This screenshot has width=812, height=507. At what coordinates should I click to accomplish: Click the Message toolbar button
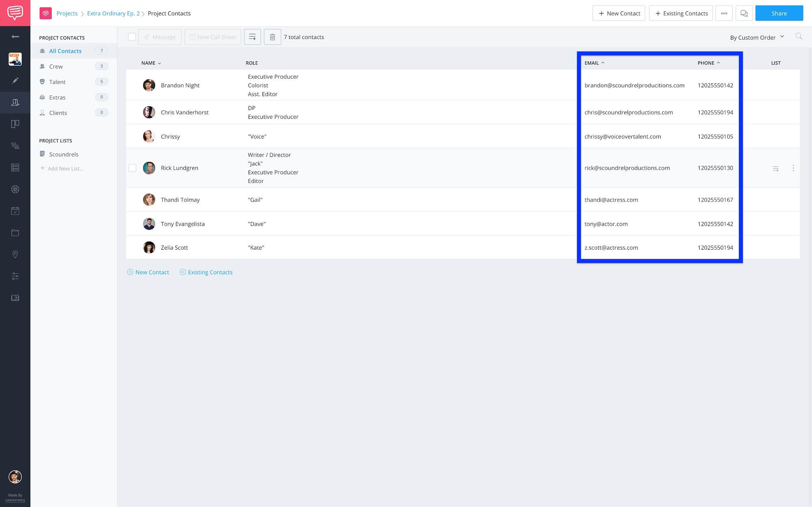click(160, 37)
